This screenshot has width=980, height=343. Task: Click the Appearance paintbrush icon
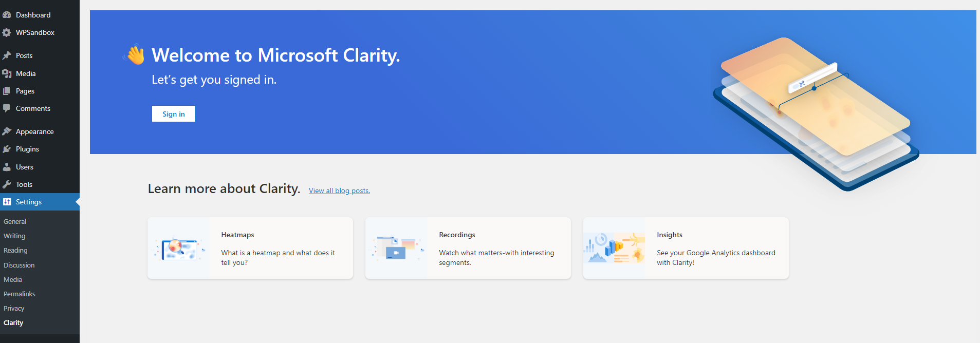click(7, 131)
